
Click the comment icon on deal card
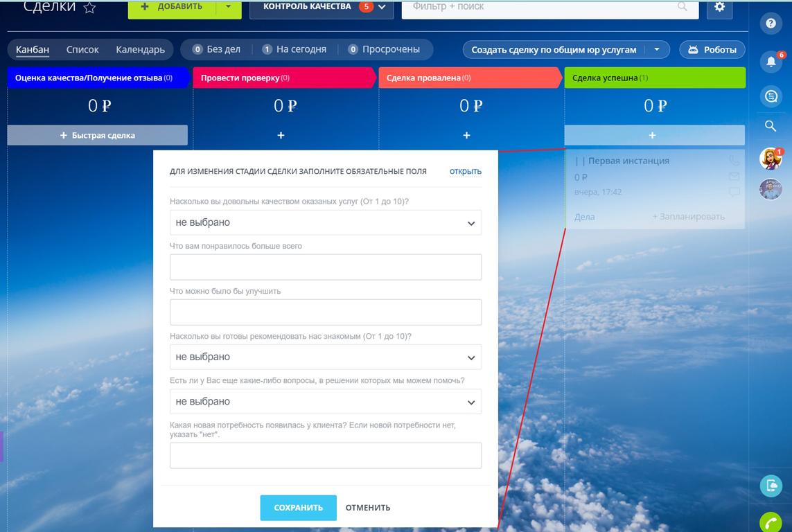pyautogui.click(x=734, y=192)
